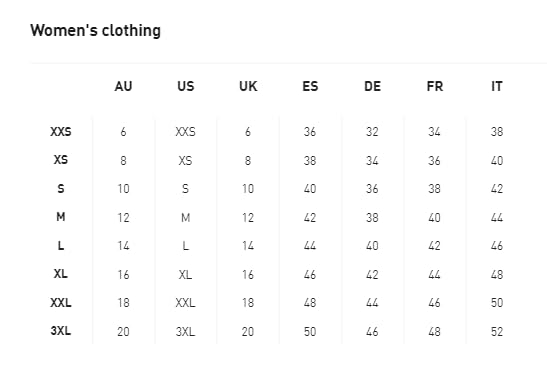Select the US column header
This screenshot has width=547, height=365.
click(186, 86)
